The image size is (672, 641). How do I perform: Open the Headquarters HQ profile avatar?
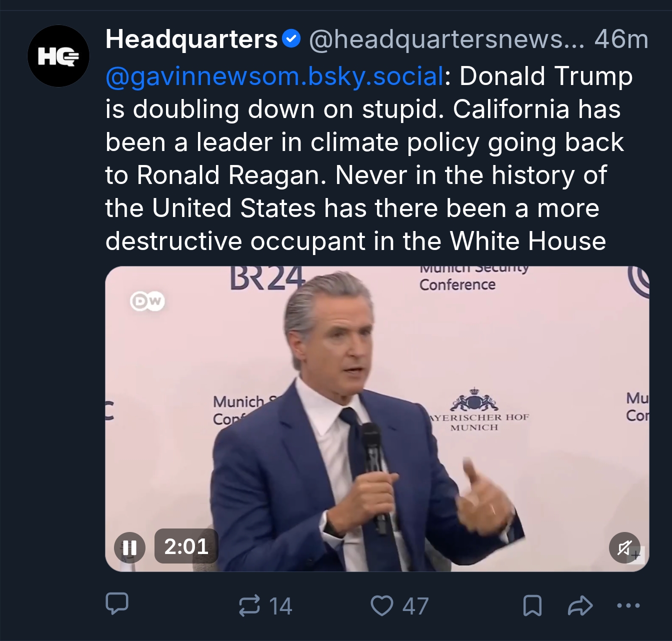coord(58,56)
